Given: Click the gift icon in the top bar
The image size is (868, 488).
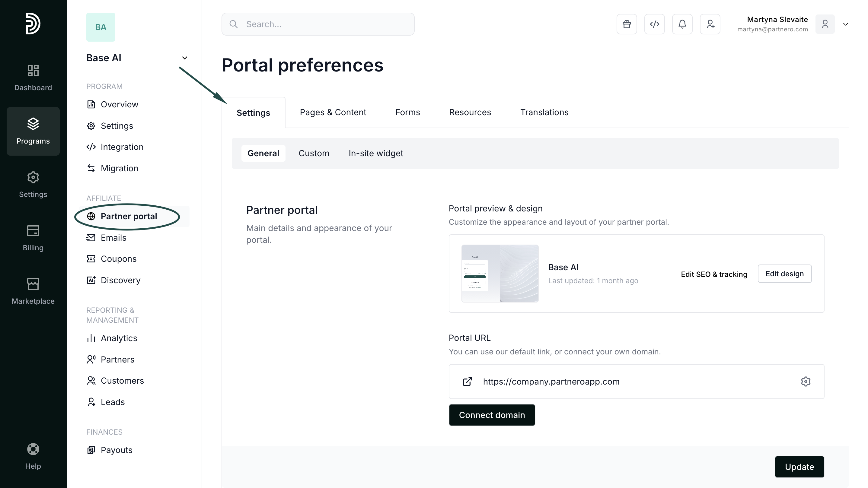Looking at the screenshot, I should tap(627, 24).
